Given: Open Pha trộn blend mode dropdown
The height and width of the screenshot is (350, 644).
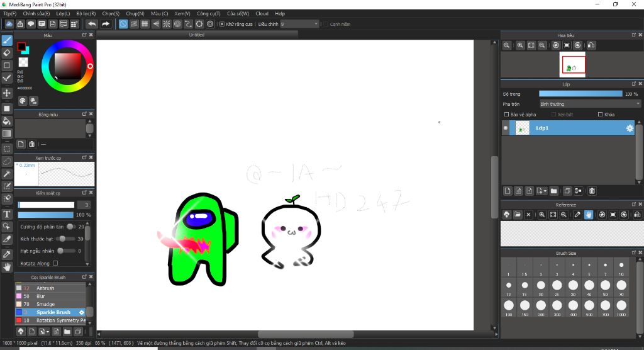Looking at the screenshot, I should point(590,104).
